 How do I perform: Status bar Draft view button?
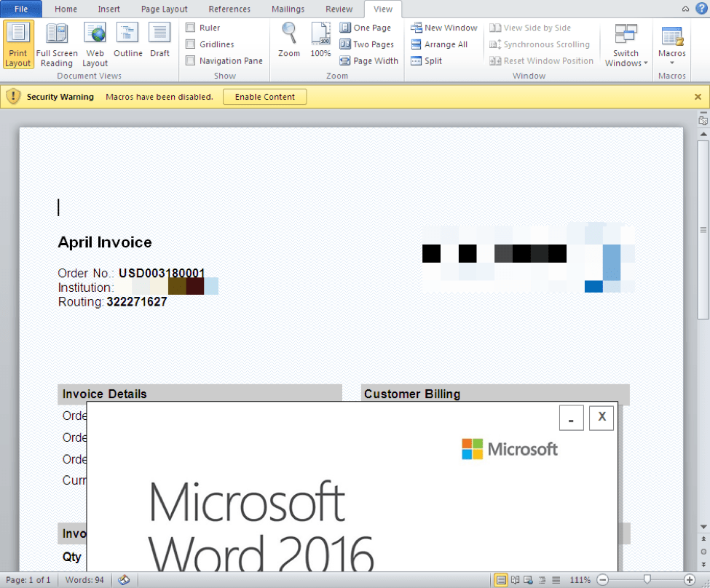click(x=556, y=580)
